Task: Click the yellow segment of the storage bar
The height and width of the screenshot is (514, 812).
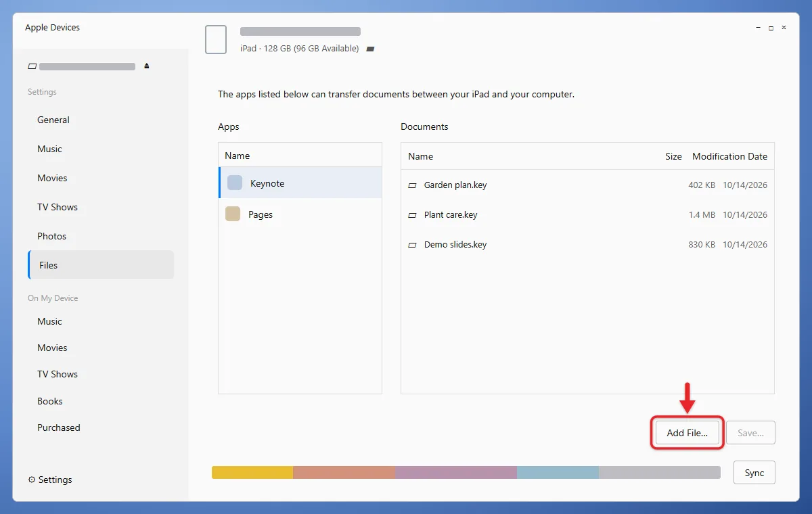Action: pos(252,472)
